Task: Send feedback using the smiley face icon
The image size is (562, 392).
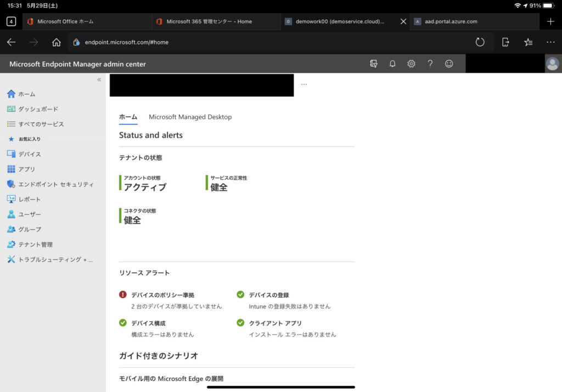Action: pos(448,64)
